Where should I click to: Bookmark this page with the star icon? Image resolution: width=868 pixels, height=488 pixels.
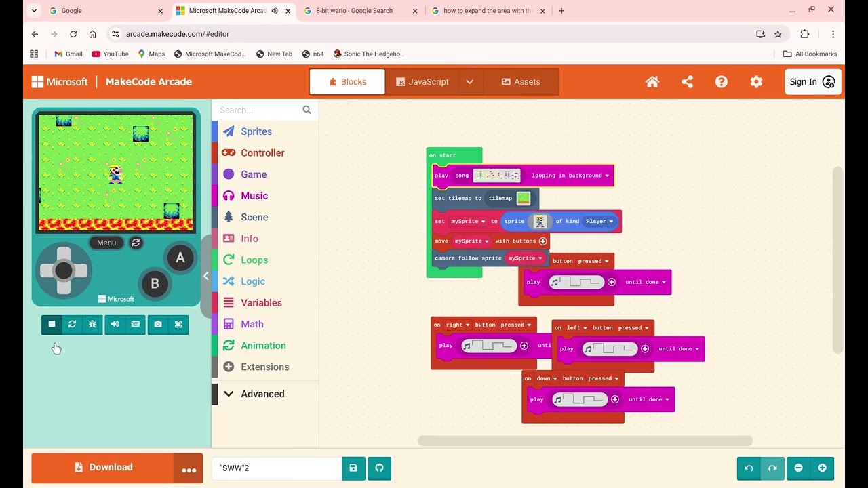click(x=778, y=34)
